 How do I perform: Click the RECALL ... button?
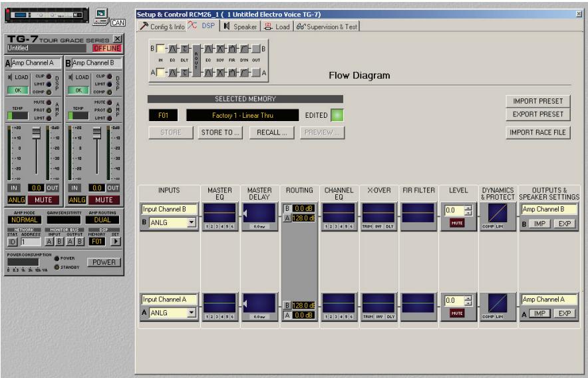click(x=271, y=132)
